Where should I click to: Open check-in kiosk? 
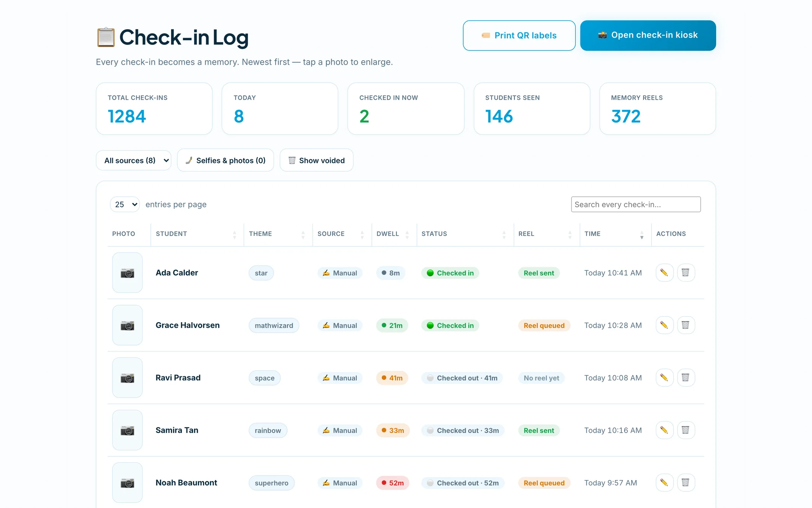click(x=648, y=35)
